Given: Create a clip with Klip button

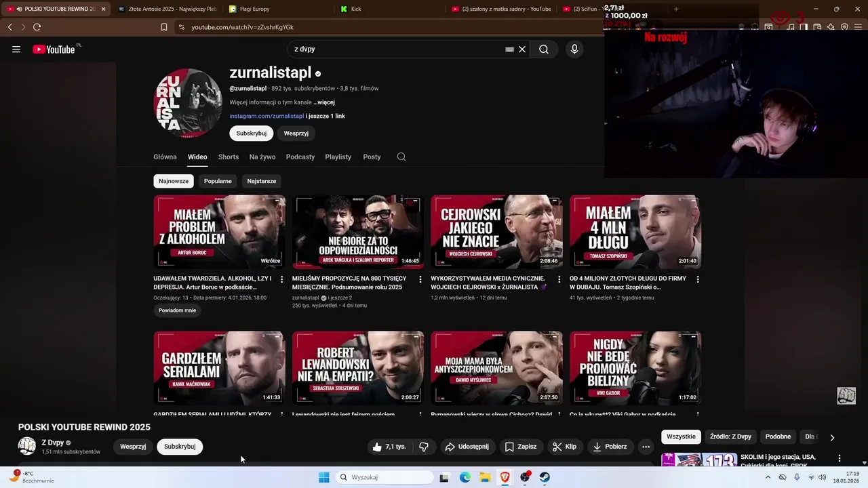Looking at the screenshot, I should (x=564, y=447).
